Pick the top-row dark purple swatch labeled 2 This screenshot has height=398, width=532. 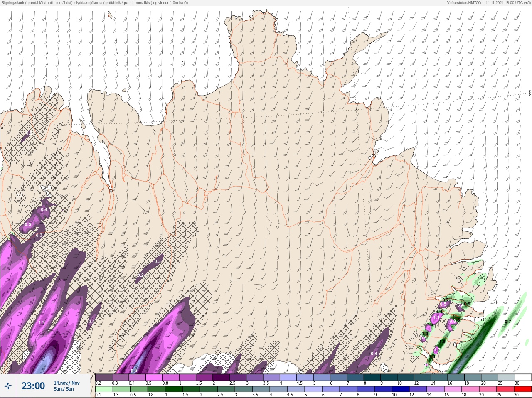coord(221,377)
